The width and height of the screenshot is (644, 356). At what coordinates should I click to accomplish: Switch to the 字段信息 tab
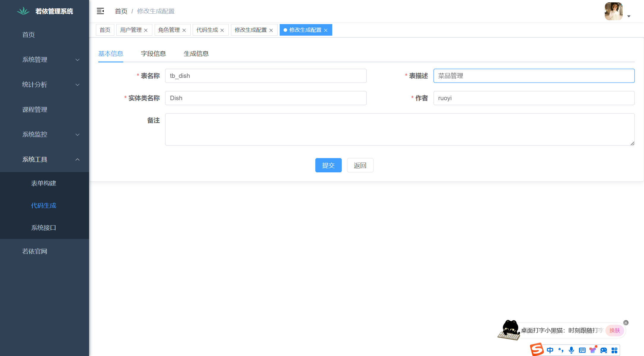[x=153, y=54]
